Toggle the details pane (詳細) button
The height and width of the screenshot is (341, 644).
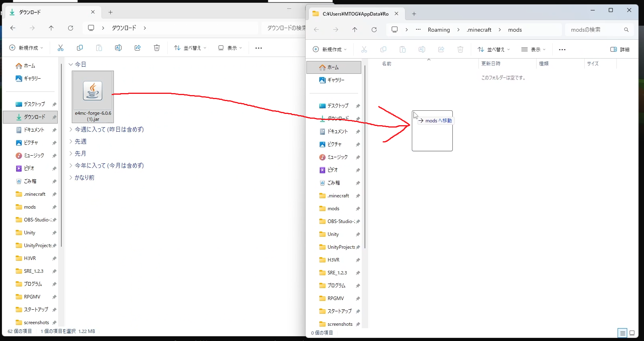pos(620,49)
